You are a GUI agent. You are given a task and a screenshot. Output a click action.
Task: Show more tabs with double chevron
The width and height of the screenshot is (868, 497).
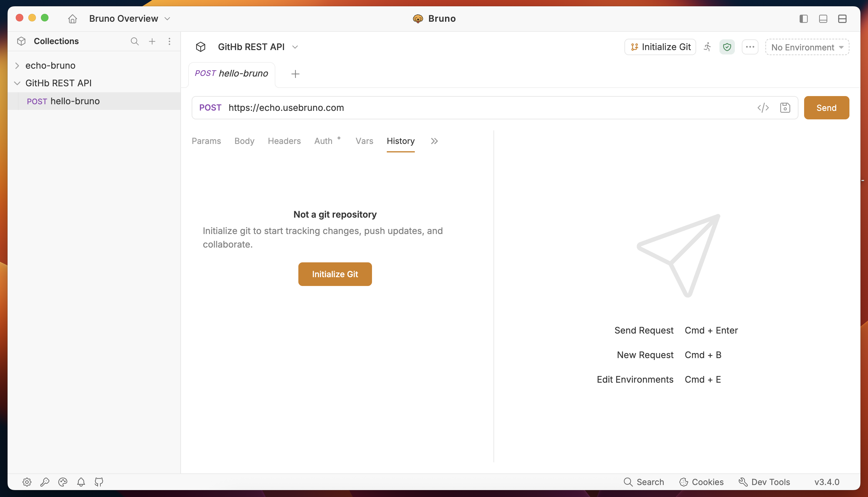point(434,141)
